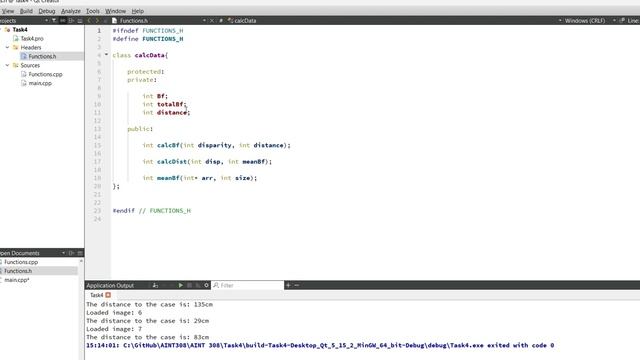Screen dimensions: 640x360
Task: Click the Sources folder icon
Action: click(16, 65)
